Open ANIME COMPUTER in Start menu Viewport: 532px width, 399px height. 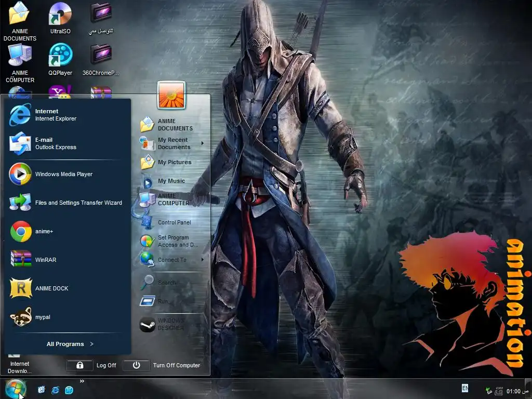pos(170,199)
